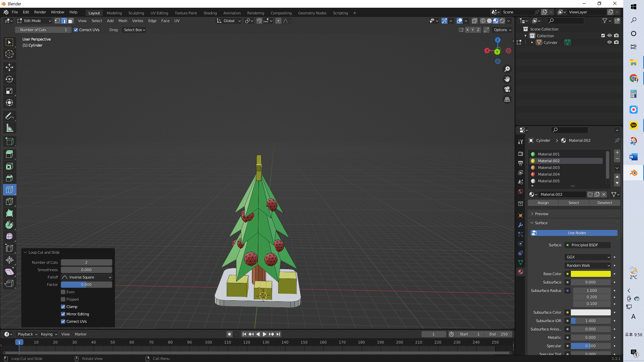This screenshot has width=644, height=362.
Task: Select the Measure tool
Action: [x=9, y=128]
